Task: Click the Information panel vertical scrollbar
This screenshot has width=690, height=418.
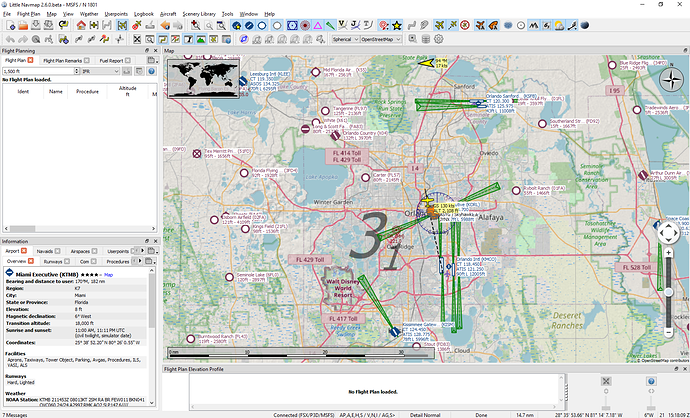Action: 152,336
